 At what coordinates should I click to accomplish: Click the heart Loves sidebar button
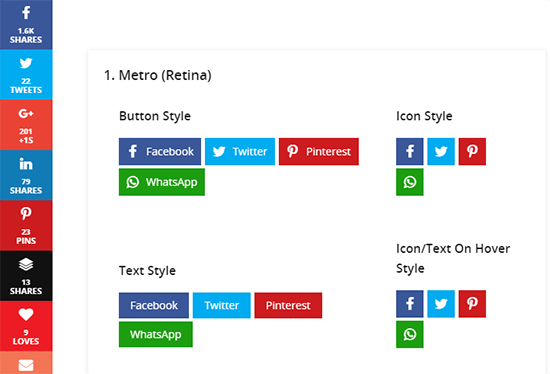click(x=26, y=326)
